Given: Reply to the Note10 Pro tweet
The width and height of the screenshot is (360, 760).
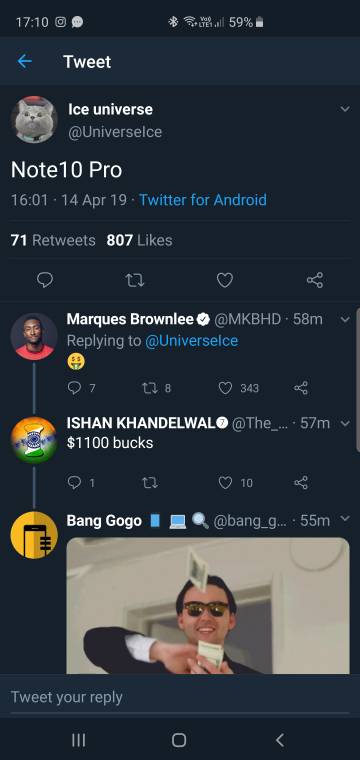Looking at the screenshot, I should click(x=45, y=280).
